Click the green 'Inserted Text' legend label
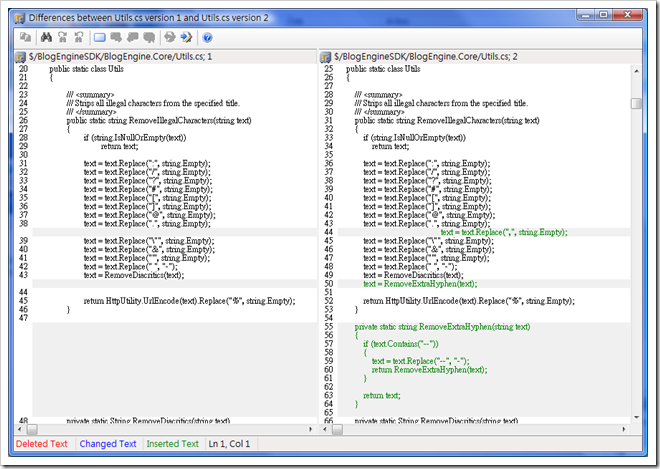 pos(173,444)
